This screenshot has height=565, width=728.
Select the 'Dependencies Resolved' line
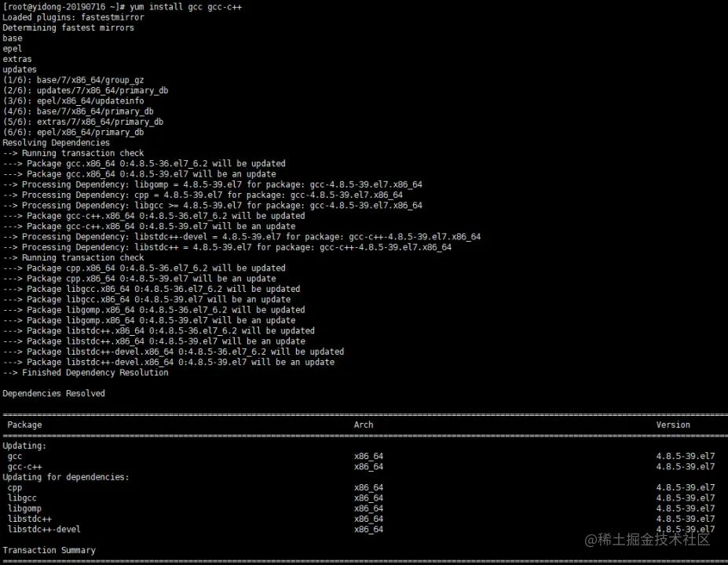pos(54,393)
